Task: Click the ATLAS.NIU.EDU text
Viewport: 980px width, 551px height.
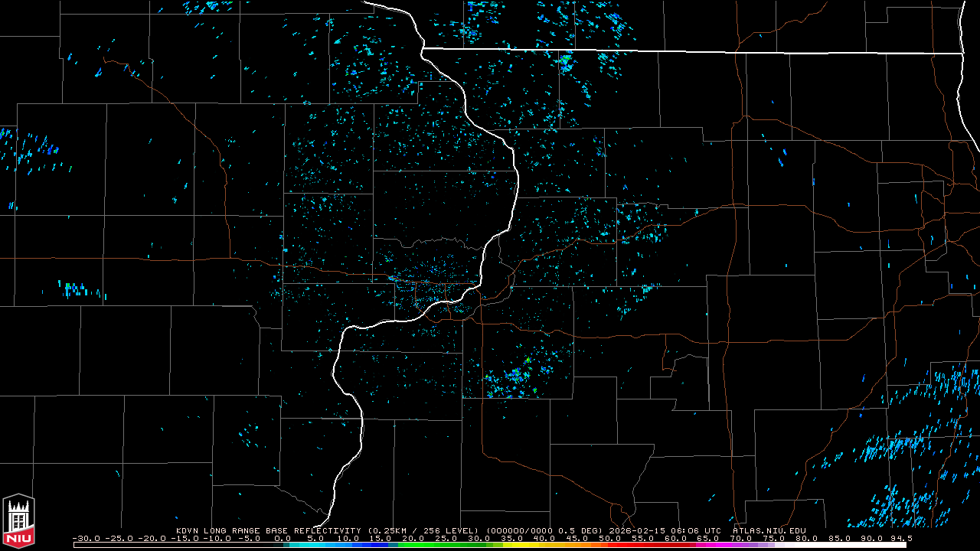Action: coord(769,530)
